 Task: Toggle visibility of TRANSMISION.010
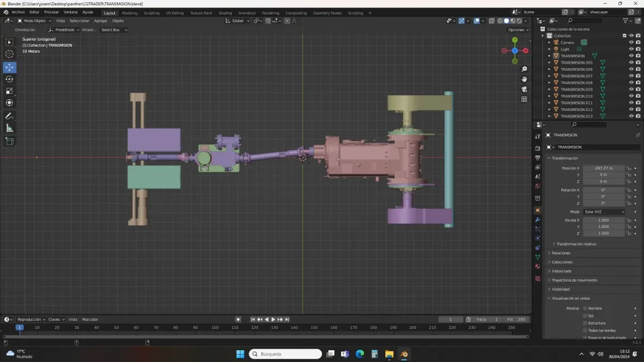click(x=631, y=96)
